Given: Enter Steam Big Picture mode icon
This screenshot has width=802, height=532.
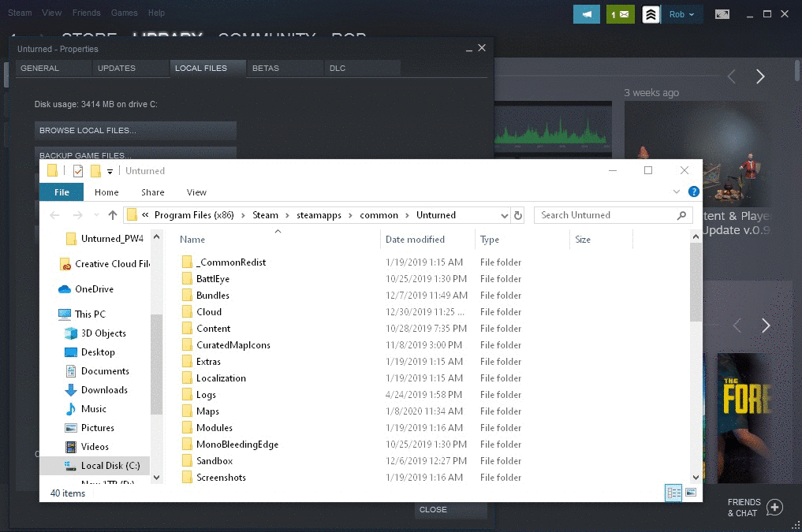Looking at the screenshot, I should [722, 14].
